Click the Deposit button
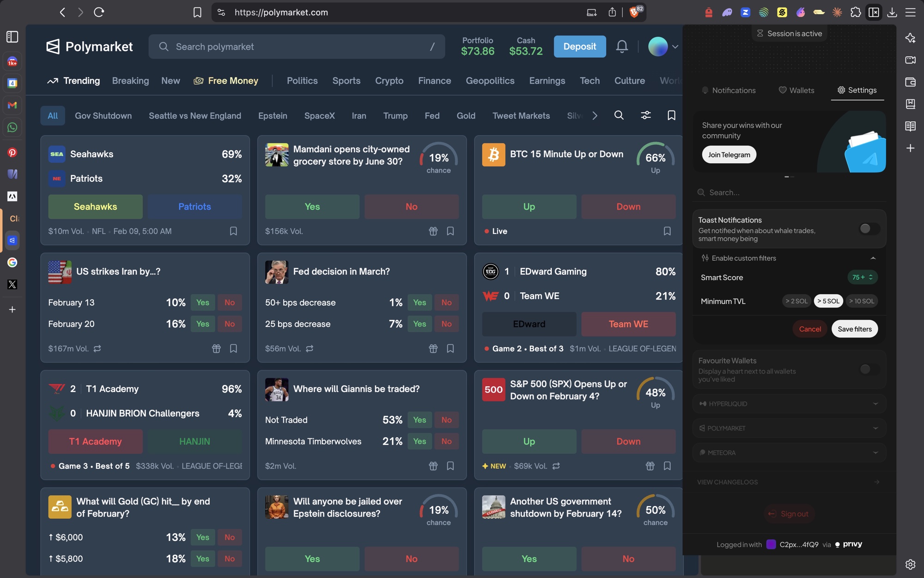 click(x=580, y=46)
